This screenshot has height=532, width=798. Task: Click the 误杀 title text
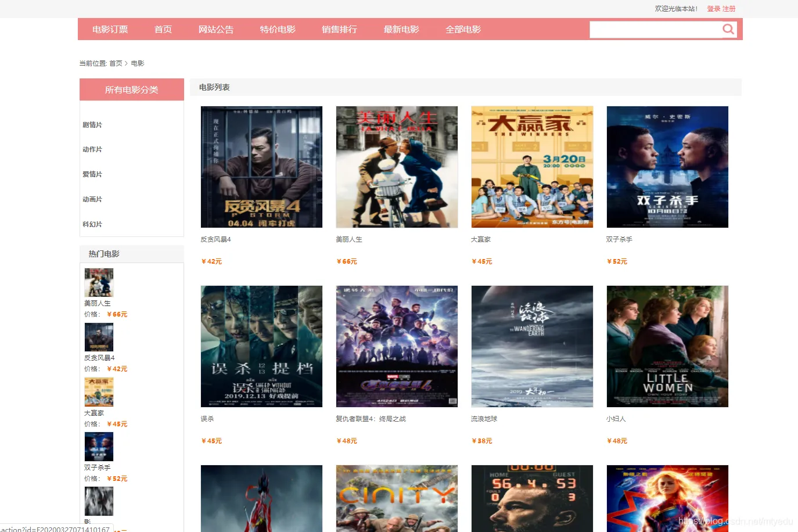coord(207,419)
